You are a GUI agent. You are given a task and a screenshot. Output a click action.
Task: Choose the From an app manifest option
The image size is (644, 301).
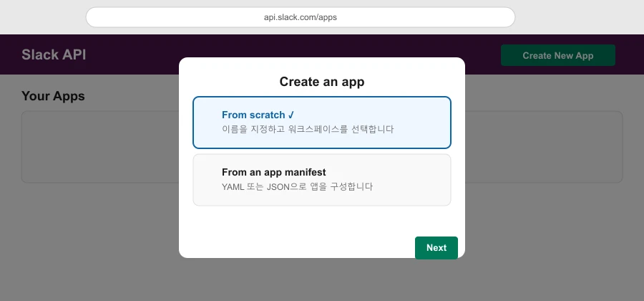pyautogui.click(x=322, y=180)
